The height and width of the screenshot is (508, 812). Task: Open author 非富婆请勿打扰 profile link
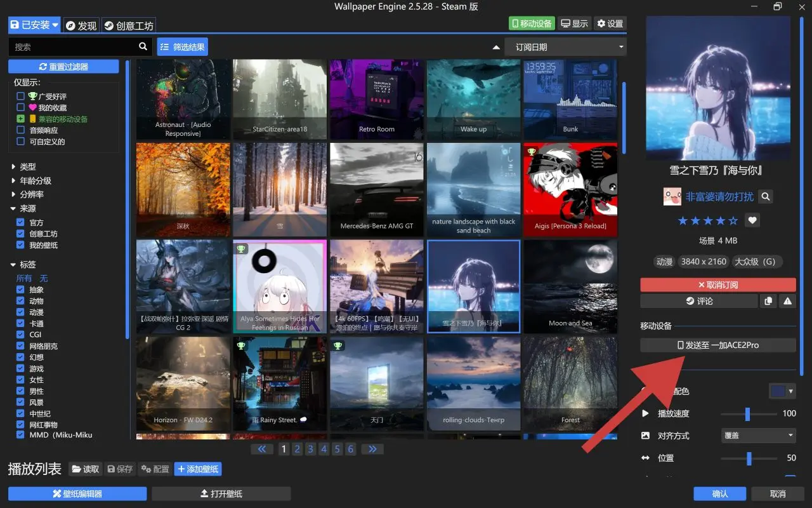[x=719, y=197]
